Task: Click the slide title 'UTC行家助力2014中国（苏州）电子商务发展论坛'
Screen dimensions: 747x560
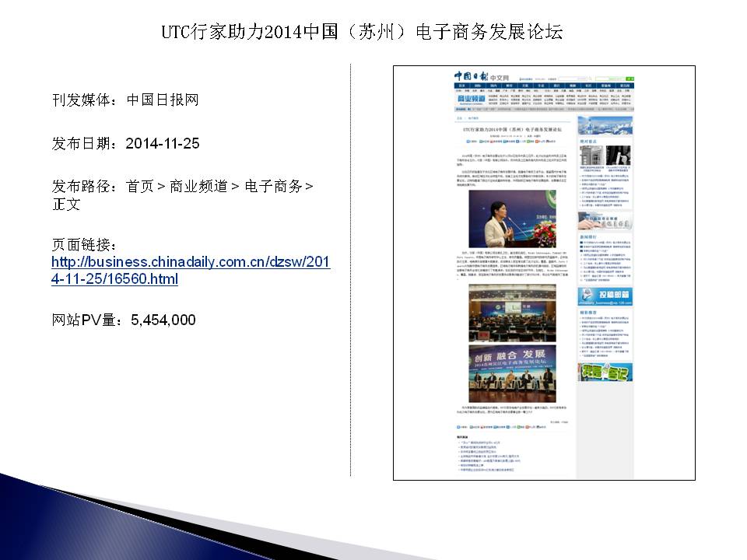Action: pos(362,32)
